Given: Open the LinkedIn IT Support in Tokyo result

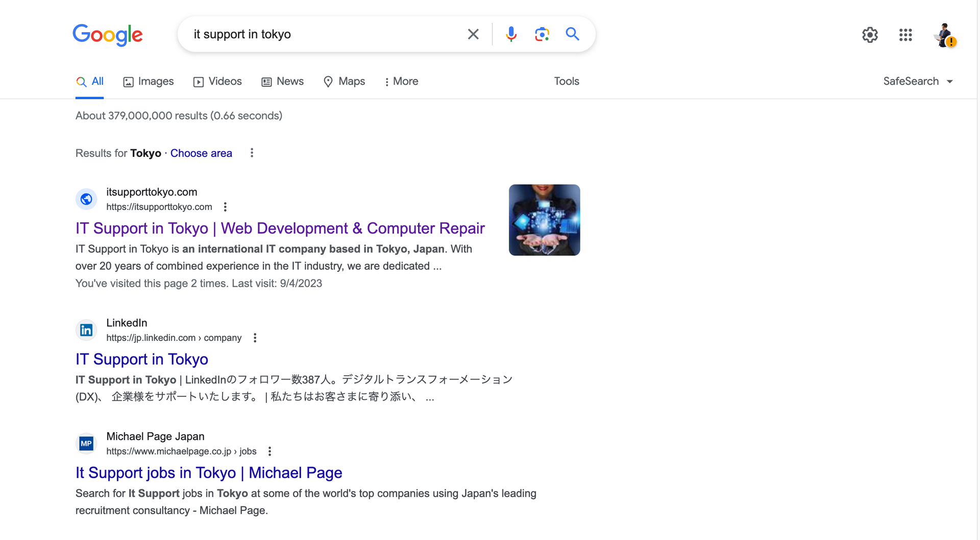Looking at the screenshot, I should pyautogui.click(x=142, y=359).
